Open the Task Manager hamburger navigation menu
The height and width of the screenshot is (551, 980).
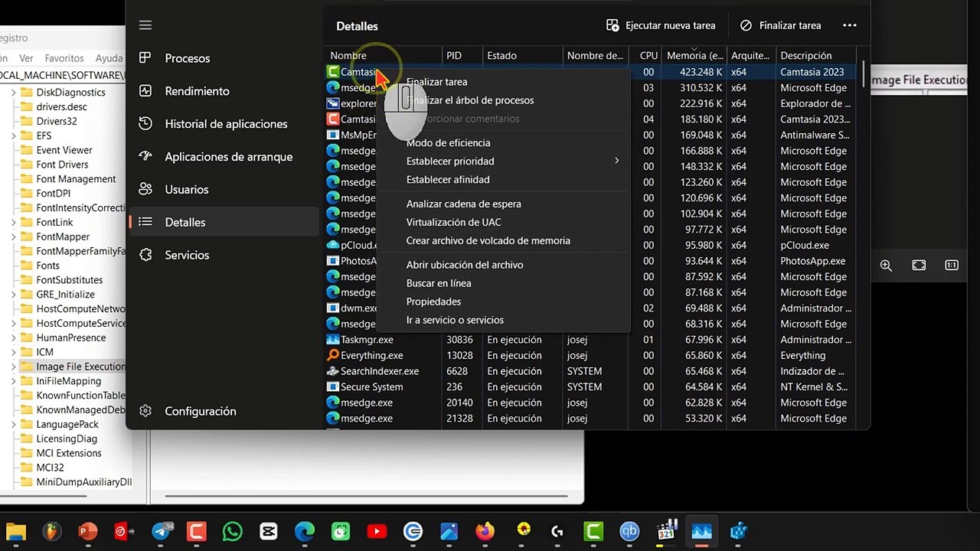pyautogui.click(x=145, y=25)
